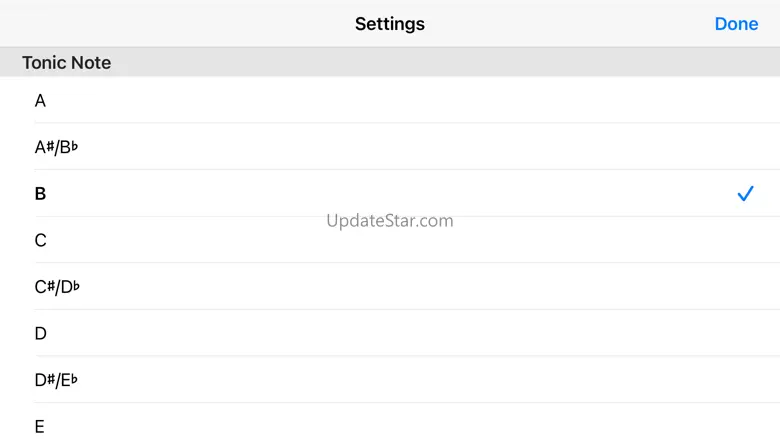Choose D from the tonic list
The image size is (780, 439).
(x=390, y=333)
